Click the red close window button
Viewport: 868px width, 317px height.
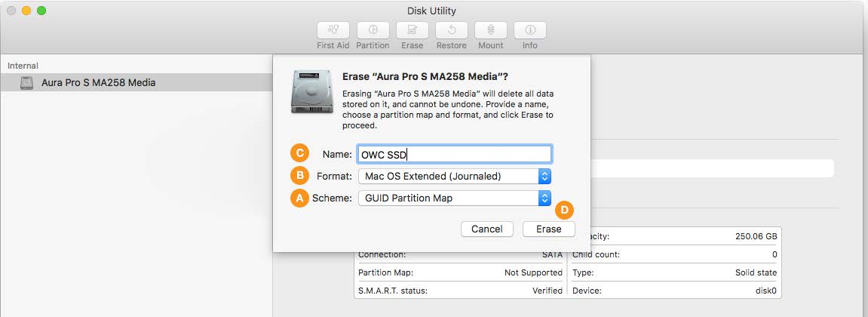point(11,11)
